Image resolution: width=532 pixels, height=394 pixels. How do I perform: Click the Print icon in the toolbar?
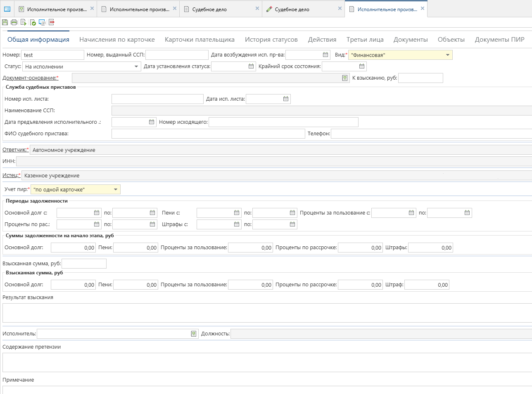14,22
